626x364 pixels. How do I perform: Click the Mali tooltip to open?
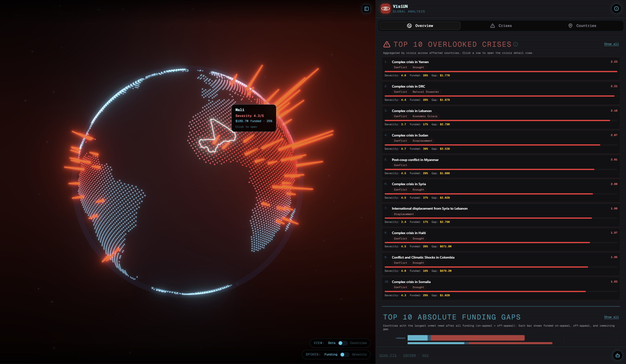tap(254, 118)
